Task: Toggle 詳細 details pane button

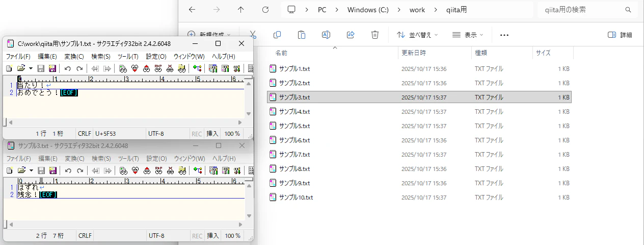Action: (x=620, y=35)
